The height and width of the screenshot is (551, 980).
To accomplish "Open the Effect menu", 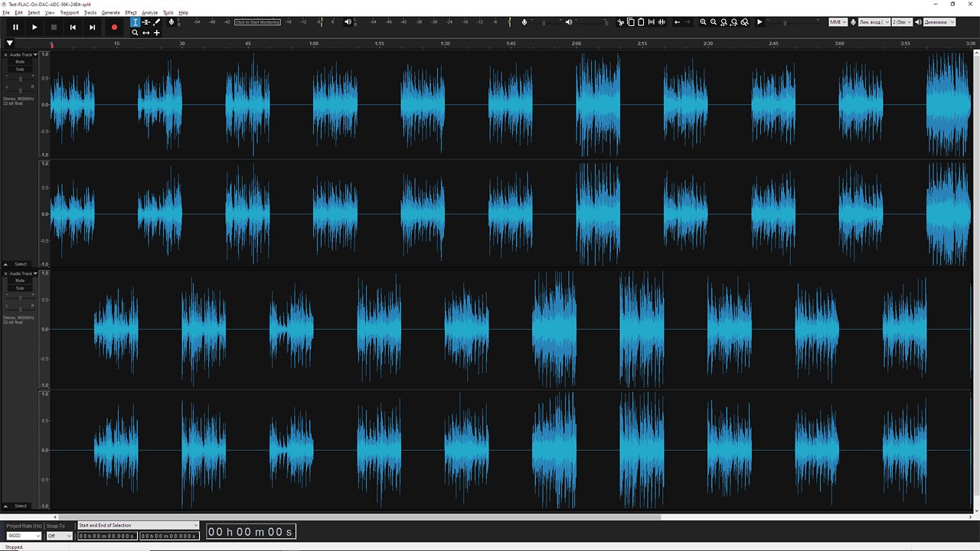I will pyautogui.click(x=131, y=13).
